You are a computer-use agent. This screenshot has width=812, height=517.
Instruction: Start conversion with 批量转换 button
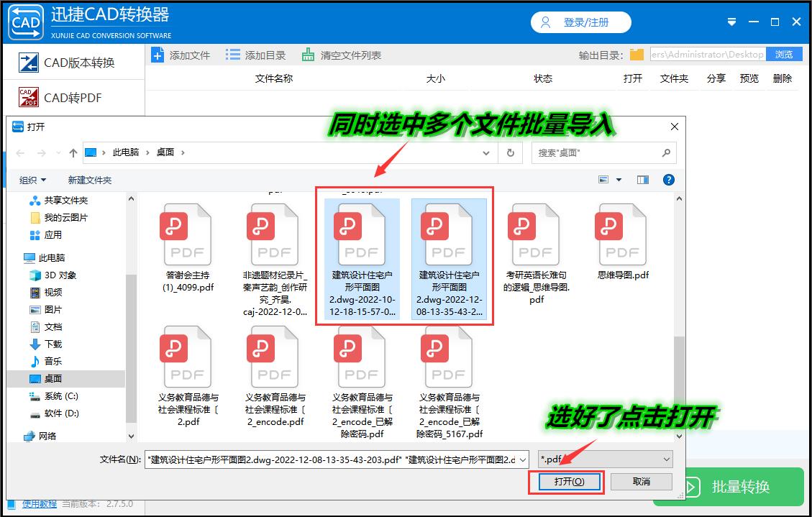742,487
